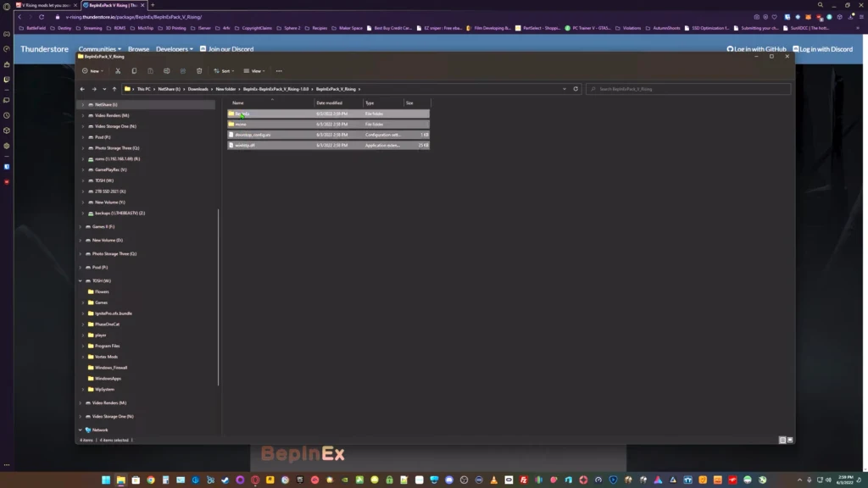Image resolution: width=868 pixels, height=488 pixels.
Task: Click Log in with Discord
Action: pos(822,49)
